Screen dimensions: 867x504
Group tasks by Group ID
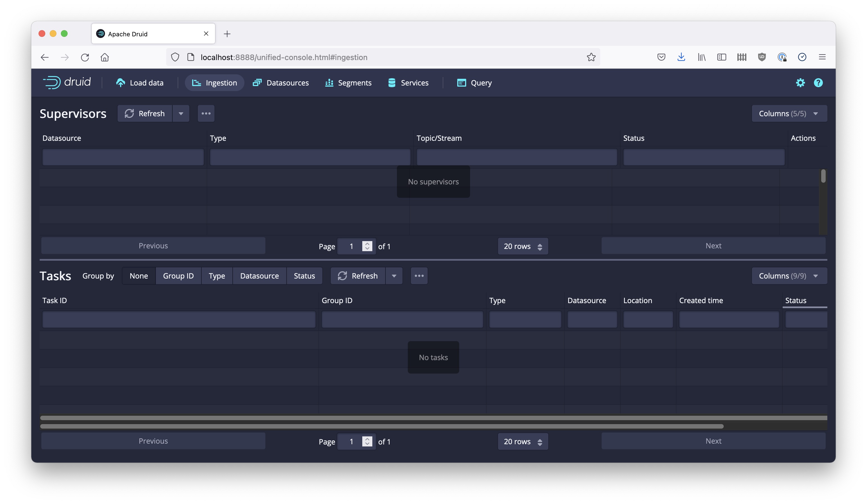coord(178,276)
